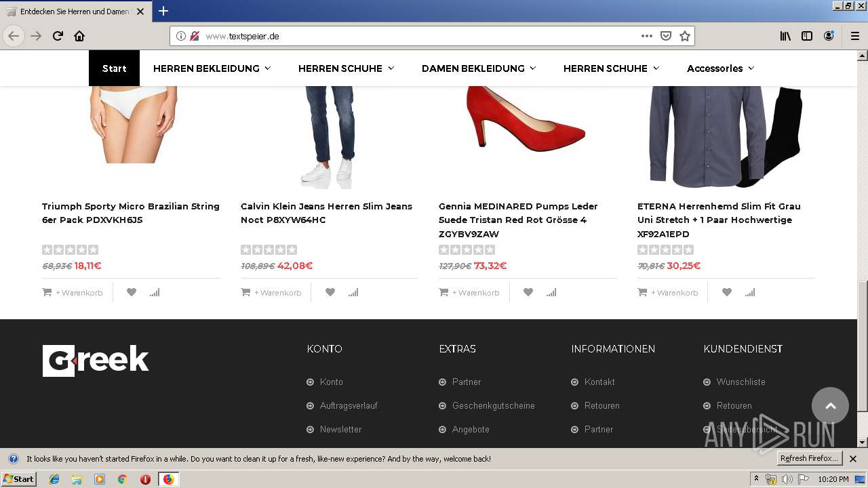Open Wunschliste footer link
Image resolution: width=868 pixels, height=488 pixels.
click(x=741, y=382)
